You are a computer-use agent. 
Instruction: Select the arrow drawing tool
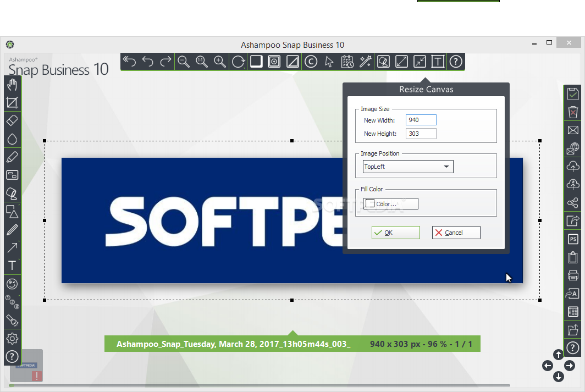tap(12, 247)
